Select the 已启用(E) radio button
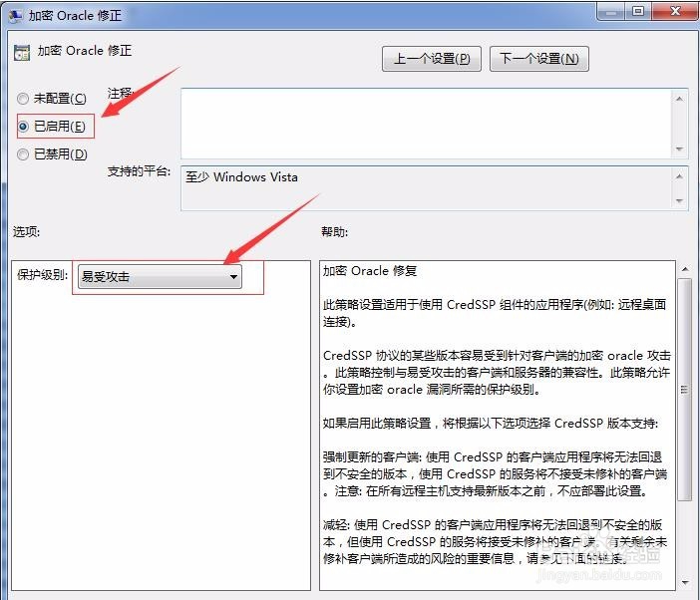This screenshot has height=600, width=700. click(23, 127)
